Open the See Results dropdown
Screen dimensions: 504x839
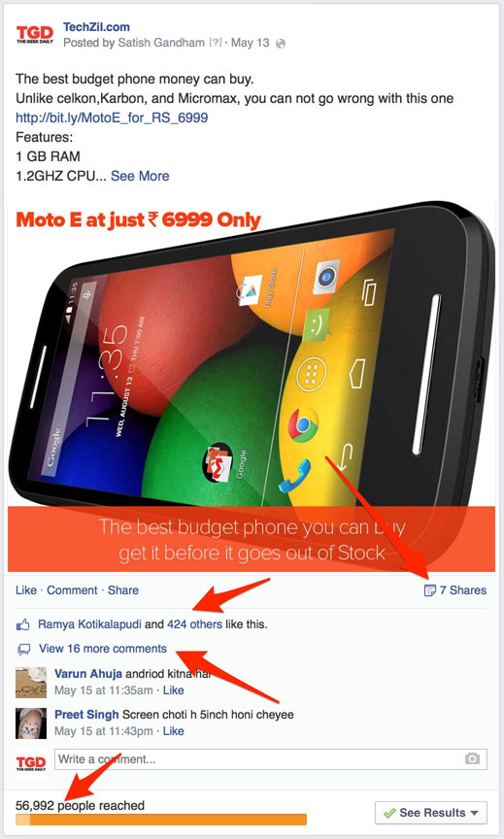(431, 812)
